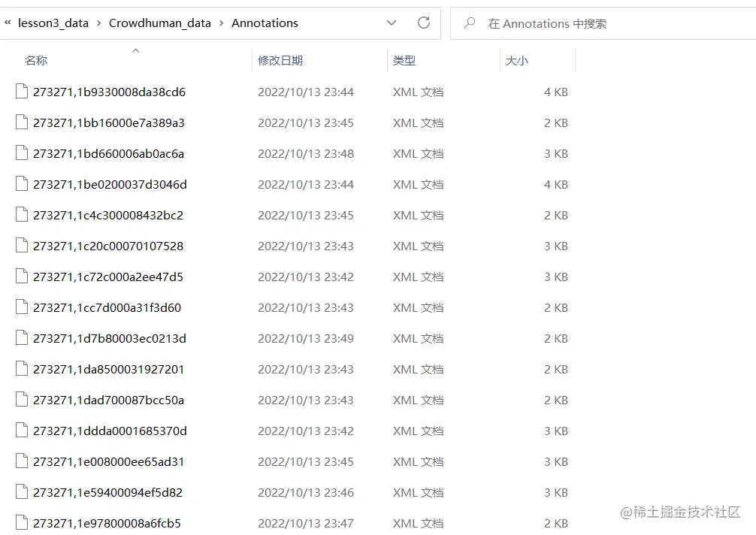The width and height of the screenshot is (756, 535).
Task: Click file icon of 273271,1d7b80003ec0213d
Action: [22, 338]
